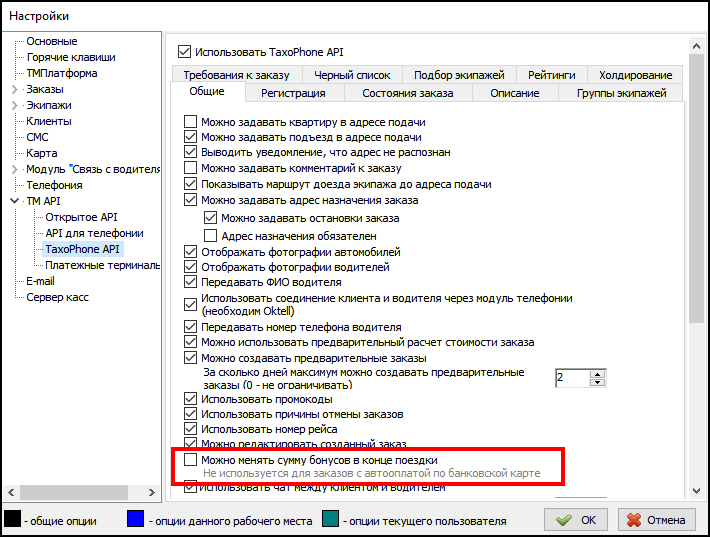Toggle Выводить уведомление, что адрес не распознан
Screen dimensions: 710x537
[x=190, y=152]
